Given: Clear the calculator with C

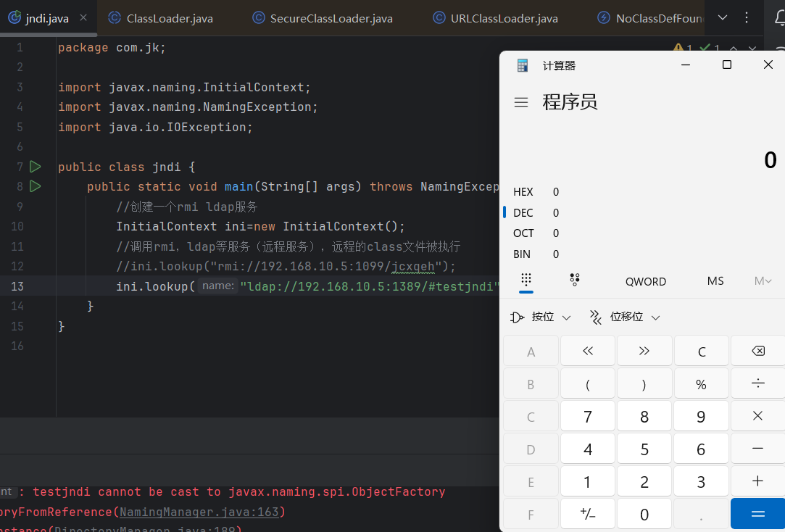Looking at the screenshot, I should coord(702,351).
